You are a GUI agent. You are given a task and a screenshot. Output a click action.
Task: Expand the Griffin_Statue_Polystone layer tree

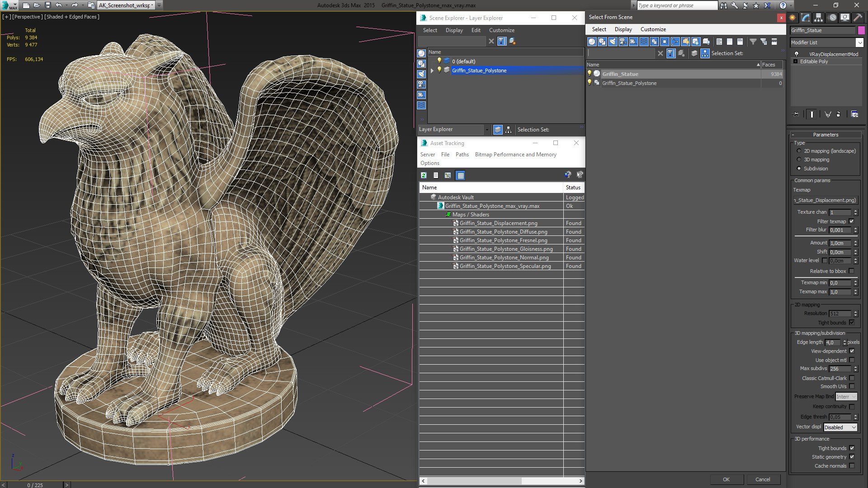pyautogui.click(x=432, y=70)
